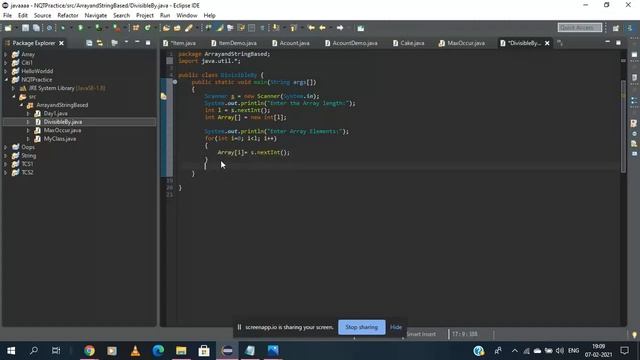Click Previous Annotation toolbar icon

point(293,28)
